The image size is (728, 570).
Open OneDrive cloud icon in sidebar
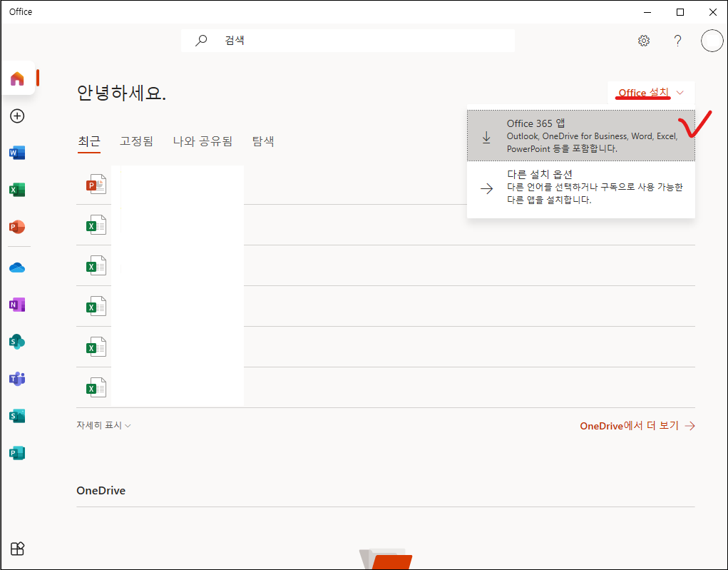point(17,268)
